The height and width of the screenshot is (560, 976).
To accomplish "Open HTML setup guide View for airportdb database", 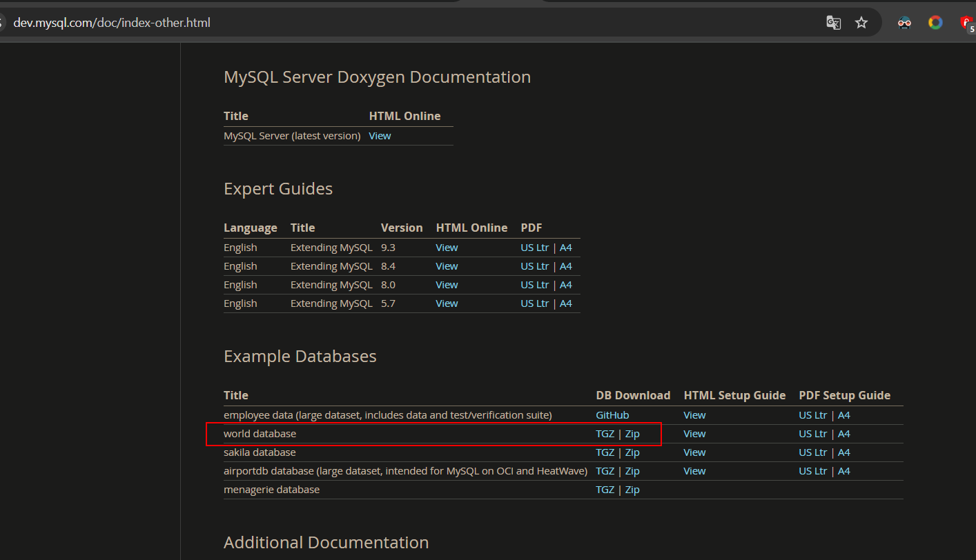I will pyautogui.click(x=694, y=471).
